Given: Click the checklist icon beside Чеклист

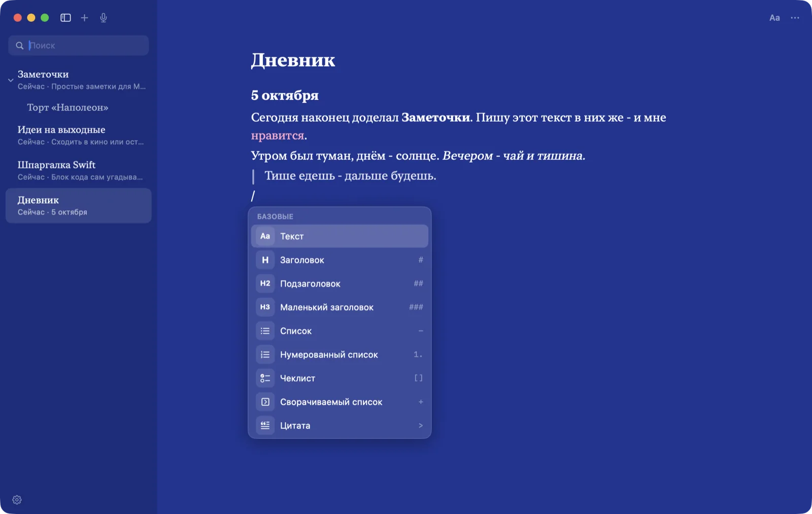Looking at the screenshot, I should click(265, 378).
